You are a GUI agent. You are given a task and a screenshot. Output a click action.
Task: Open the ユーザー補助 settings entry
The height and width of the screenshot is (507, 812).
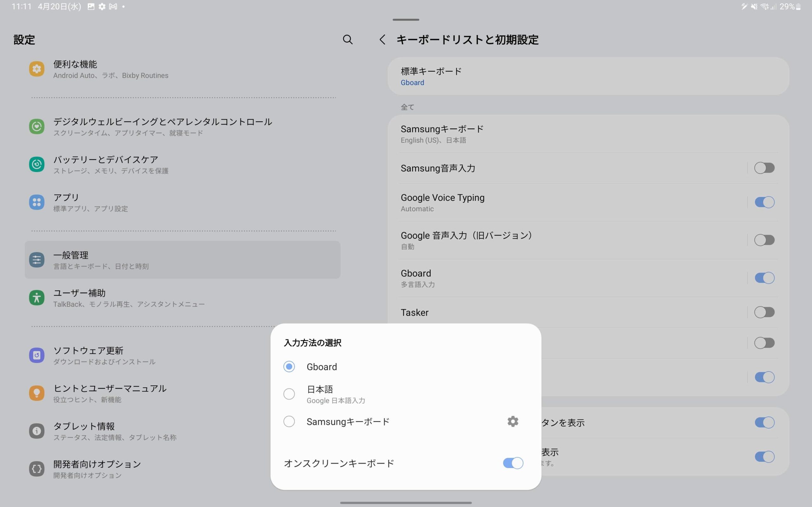[183, 298]
